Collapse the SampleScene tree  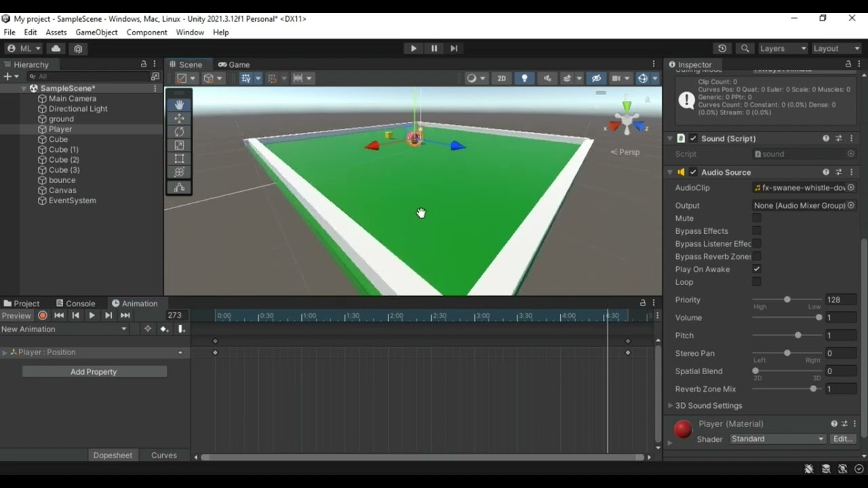24,89
